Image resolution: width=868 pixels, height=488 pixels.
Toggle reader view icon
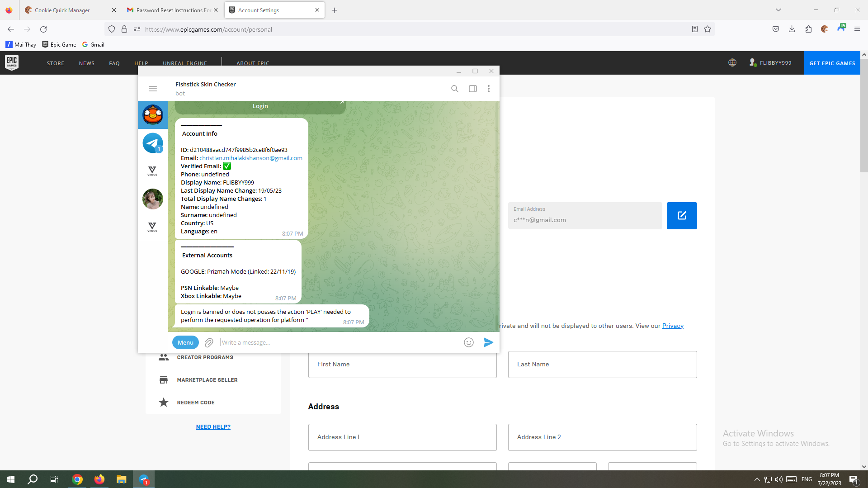695,29
